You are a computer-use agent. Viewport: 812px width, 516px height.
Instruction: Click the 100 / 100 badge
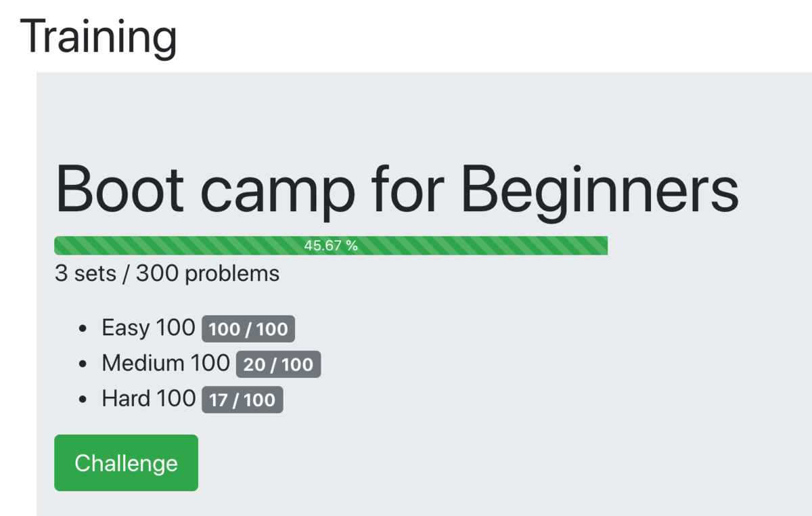(x=248, y=330)
